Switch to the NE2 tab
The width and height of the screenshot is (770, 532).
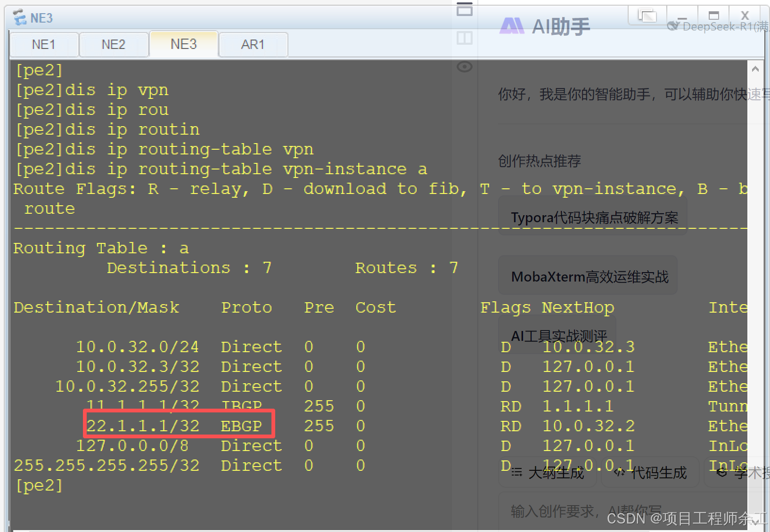114,45
